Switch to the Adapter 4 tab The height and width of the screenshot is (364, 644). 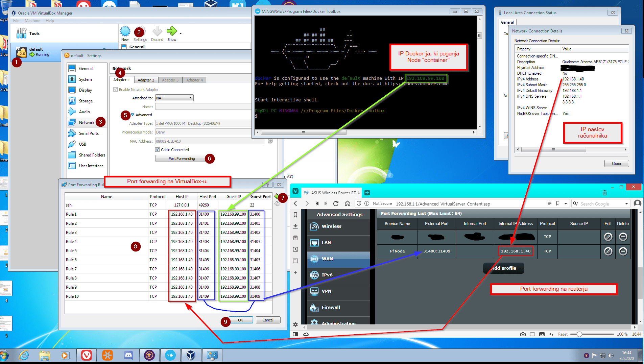pyautogui.click(x=195, y=80)
